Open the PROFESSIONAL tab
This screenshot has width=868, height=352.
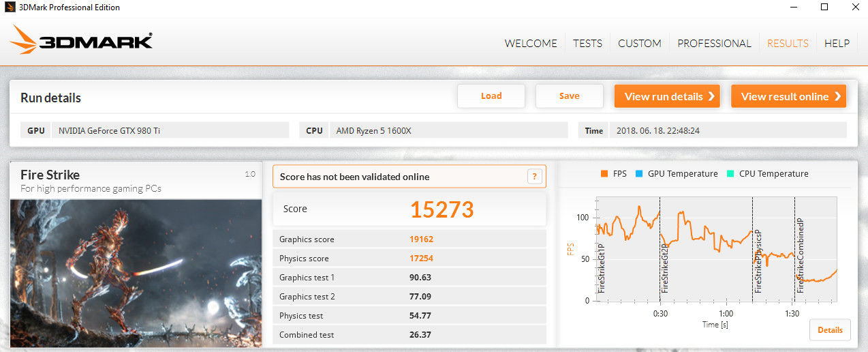click(714, 43)
